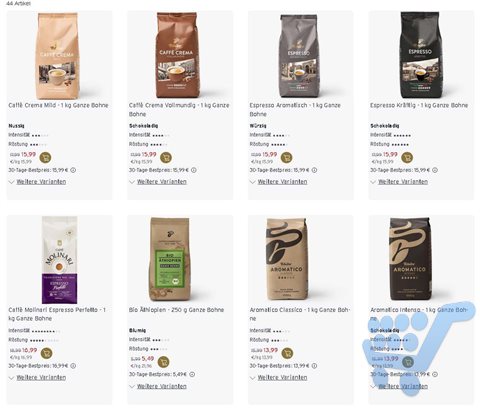The width and height of the screenshot is (480, 410).
Task: Open Espresso Kräftig 1 kg title link
Action: coord(419,105)
